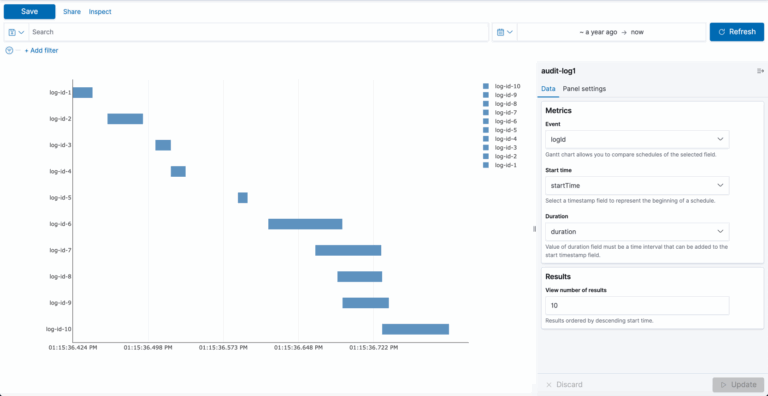Click the Add filter link
Viewport: 768px width, 396px height.
(41, 50)
